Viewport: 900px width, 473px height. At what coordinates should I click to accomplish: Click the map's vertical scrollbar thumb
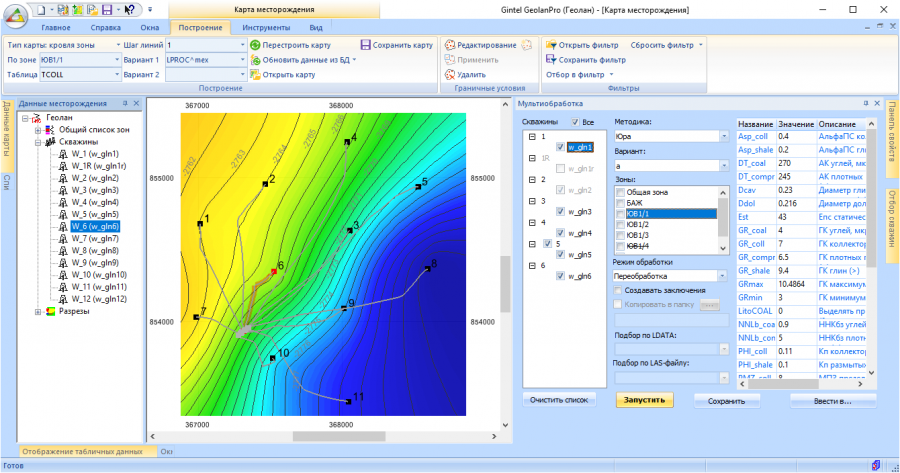click(505, 284)
